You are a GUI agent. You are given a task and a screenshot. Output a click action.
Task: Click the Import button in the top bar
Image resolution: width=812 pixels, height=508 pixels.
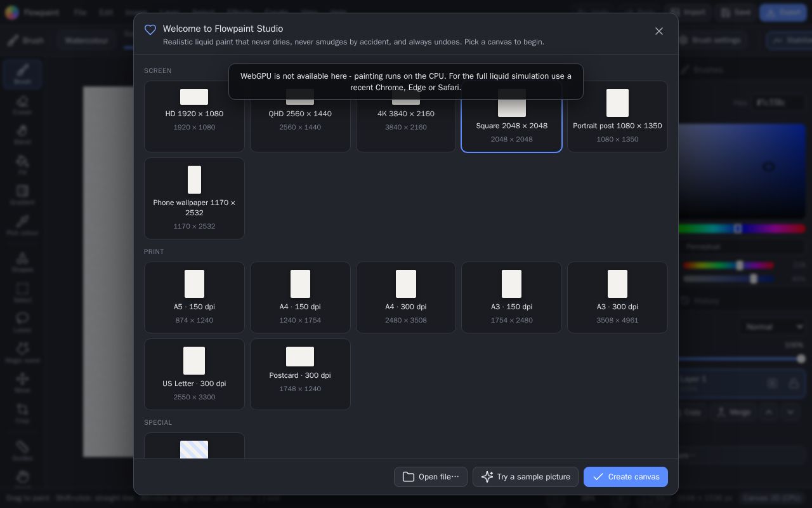[x=688, y=12]
